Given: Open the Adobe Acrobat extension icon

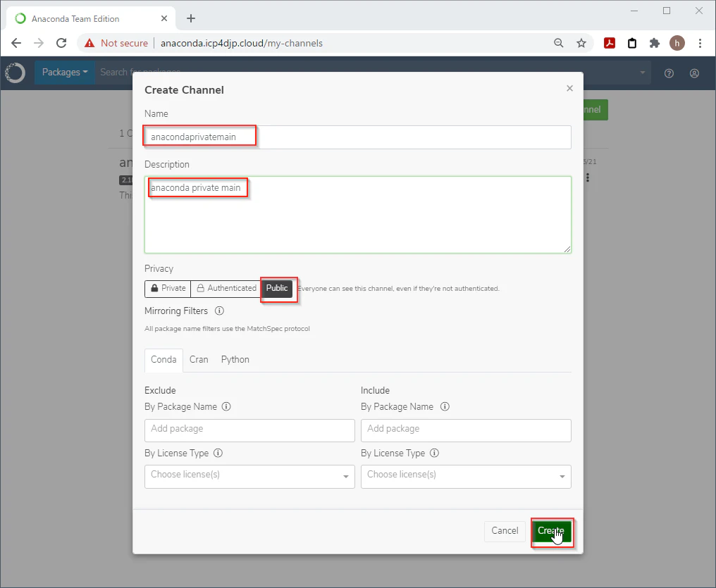Looking at the screenshot, I should click(609, 43).
